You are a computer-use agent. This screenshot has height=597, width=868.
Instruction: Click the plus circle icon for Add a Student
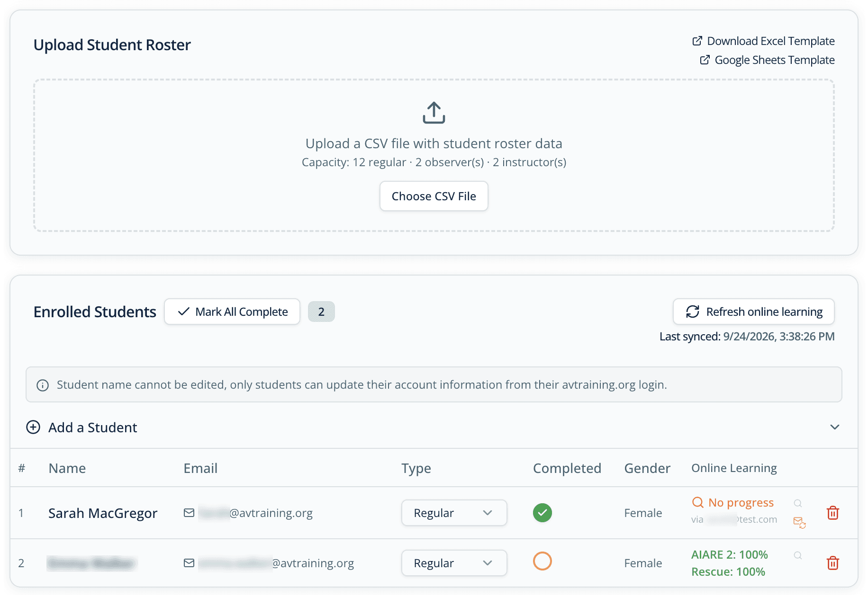point(33,427)
